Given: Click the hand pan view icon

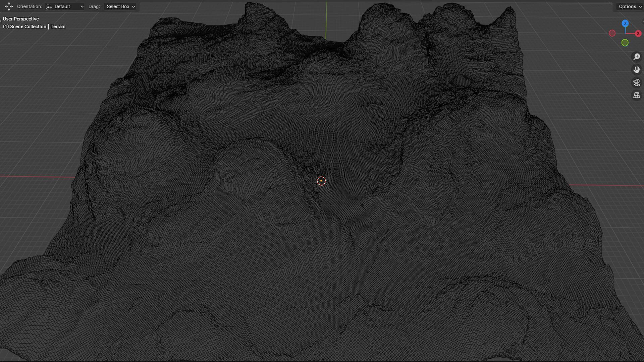Looking at the screenshot, I should tap(636, 70).
